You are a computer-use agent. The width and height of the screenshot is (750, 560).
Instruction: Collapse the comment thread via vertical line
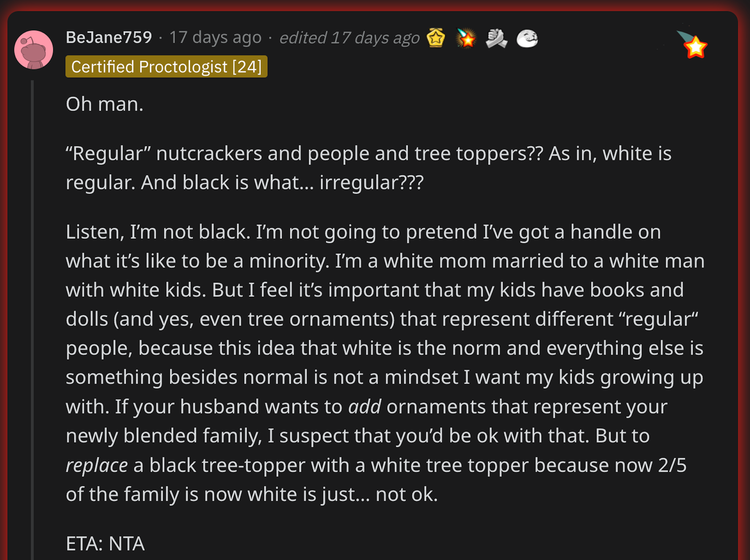click(33, 319)
